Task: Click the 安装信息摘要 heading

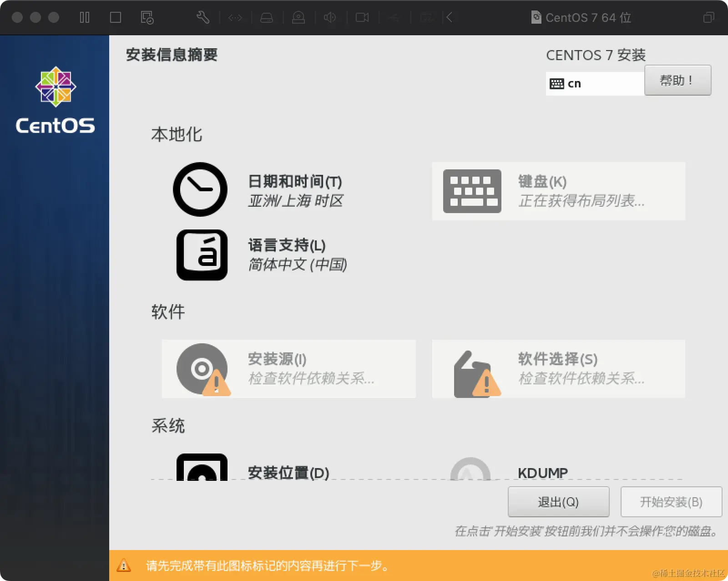Action: point(172,55)
